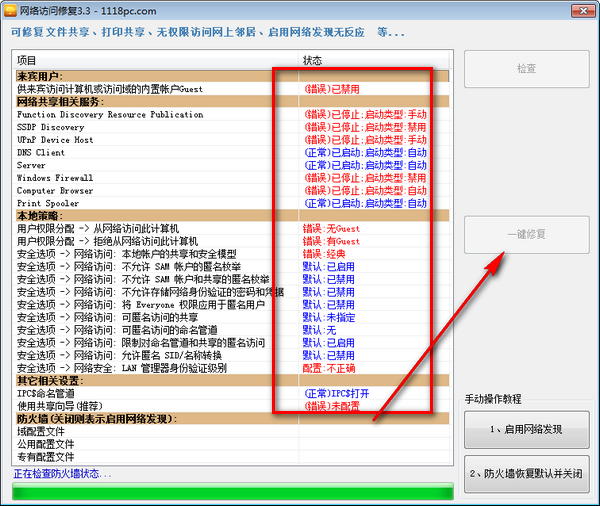Select the Server service row
Image resolution: width=600 pixels, height=506 pixels.
(x=232, y=165)
